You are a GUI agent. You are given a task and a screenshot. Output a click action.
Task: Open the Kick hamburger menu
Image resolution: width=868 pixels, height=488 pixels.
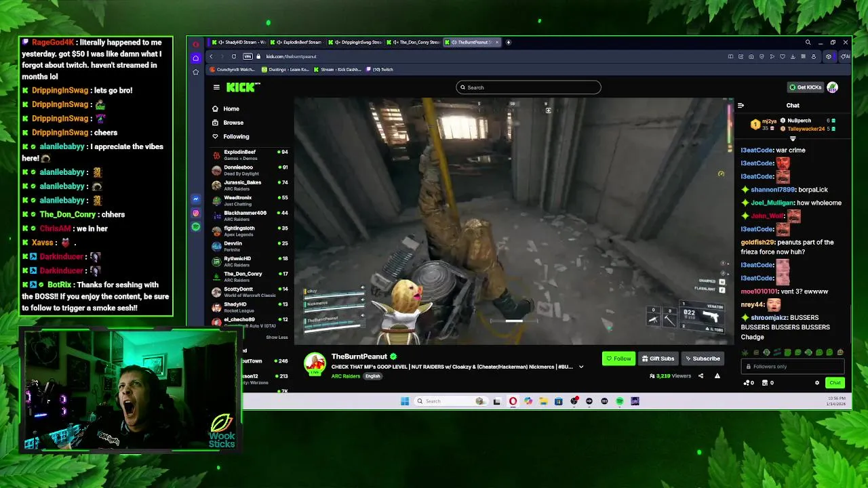(216, 87)
